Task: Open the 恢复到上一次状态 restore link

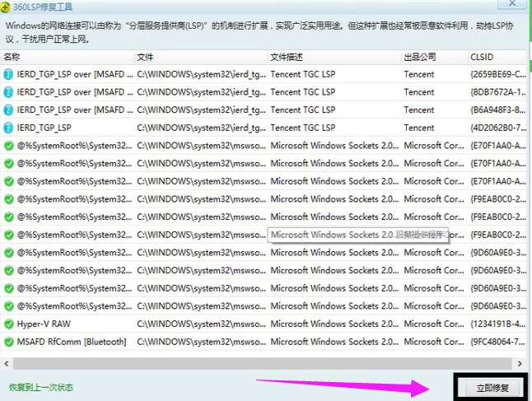Action: pyautogui.click(x=41, y=388)
